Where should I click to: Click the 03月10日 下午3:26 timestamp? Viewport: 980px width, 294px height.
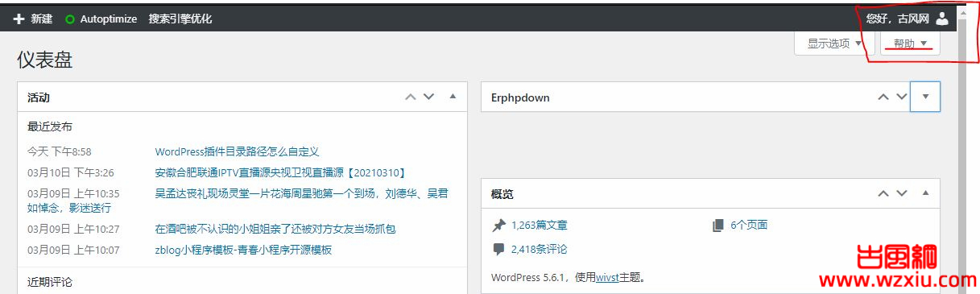(x=70, y=172)
